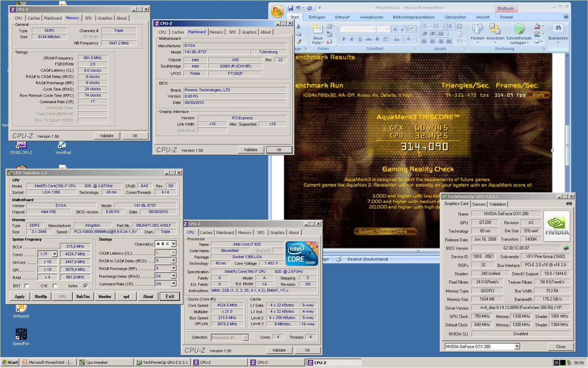Click the GPU-Z camera screenshot icon

point(569,204)
